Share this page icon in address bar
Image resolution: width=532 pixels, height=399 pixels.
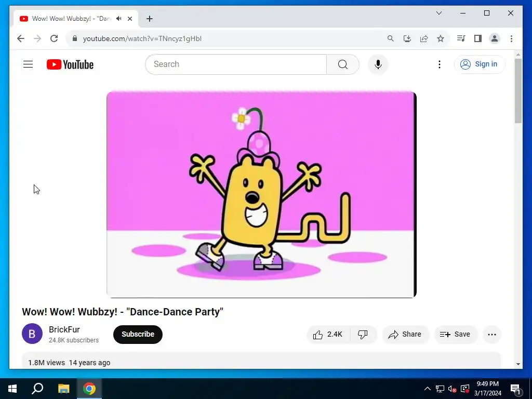424,38
